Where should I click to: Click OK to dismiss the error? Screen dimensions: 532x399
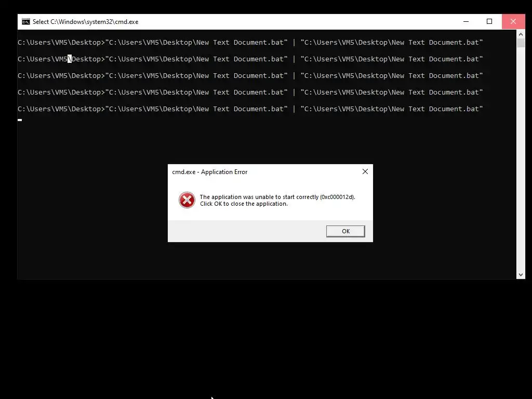[x=345, y=231]
